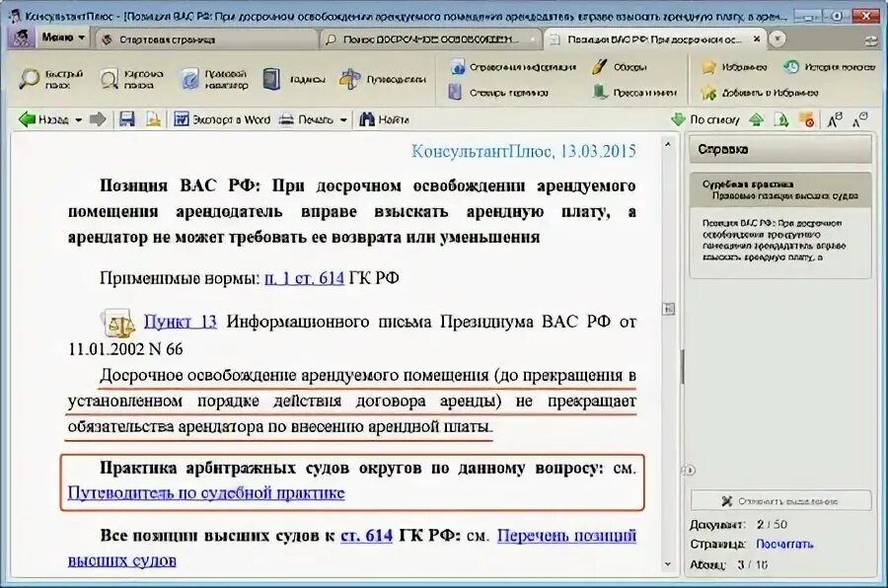Image resolution: width=888 pixels, height=588 pixels.
Task: Click Отменить выделение button
Action: tap(781, 501)
